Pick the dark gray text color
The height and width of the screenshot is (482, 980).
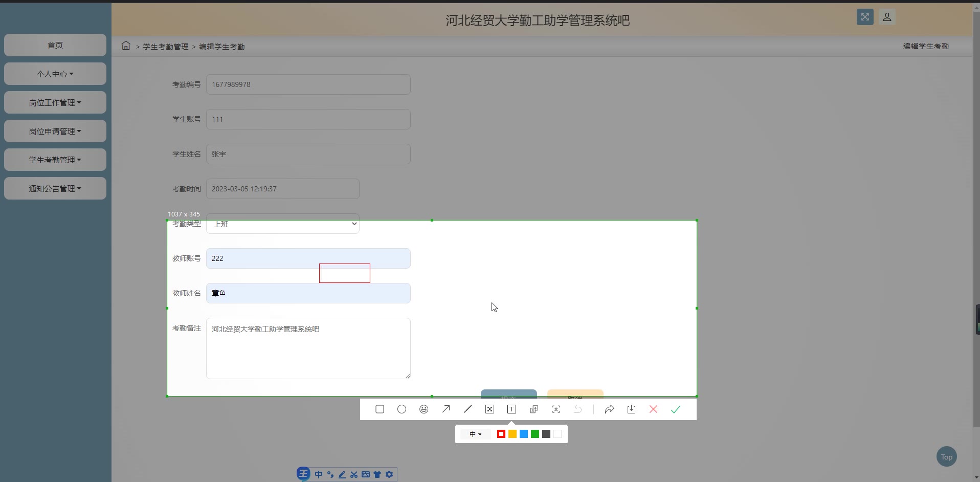click(546, 434)
